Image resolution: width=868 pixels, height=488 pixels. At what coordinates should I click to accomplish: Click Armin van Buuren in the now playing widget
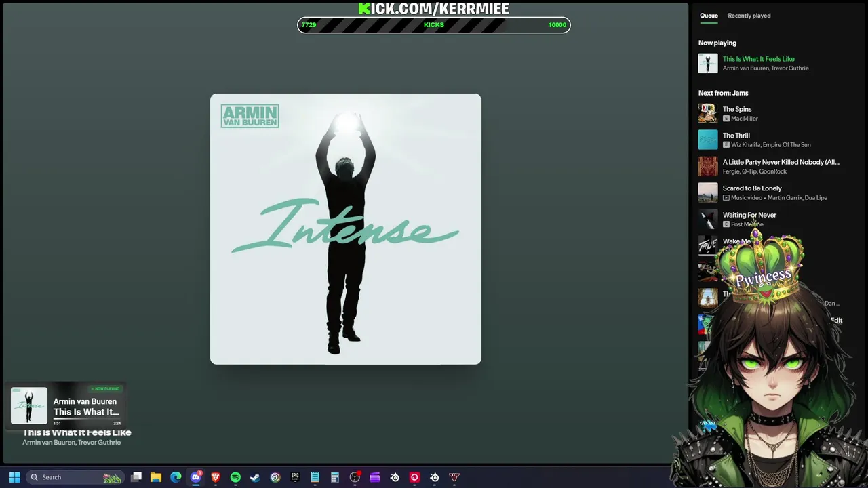85,401
